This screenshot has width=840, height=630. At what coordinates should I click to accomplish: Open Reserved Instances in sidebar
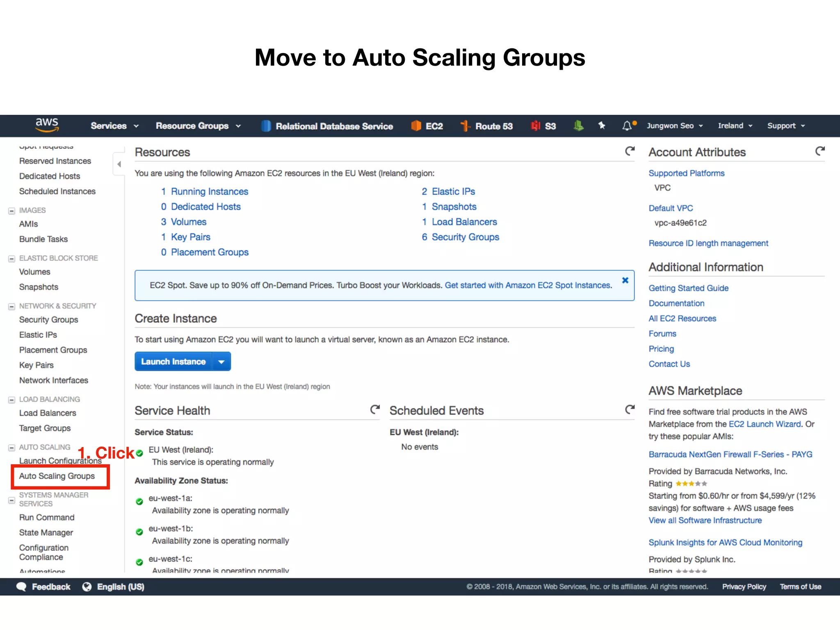[55, 161]
